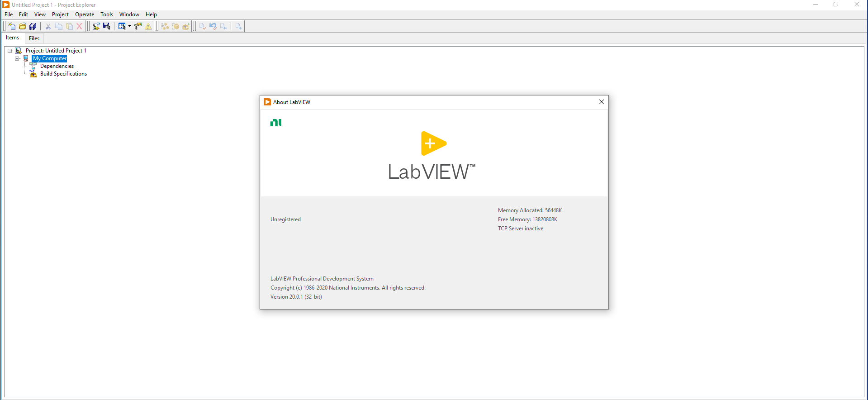The width and height of the screenshot is (868, 400).
Task: Click the Paste clipboard icon
Action: [69, 26]
